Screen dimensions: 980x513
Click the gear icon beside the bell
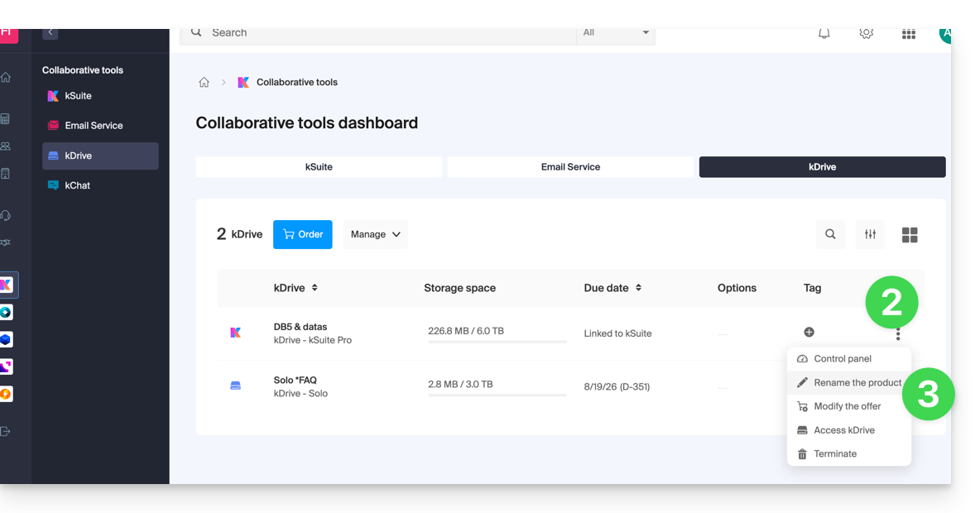pos(867,33)
